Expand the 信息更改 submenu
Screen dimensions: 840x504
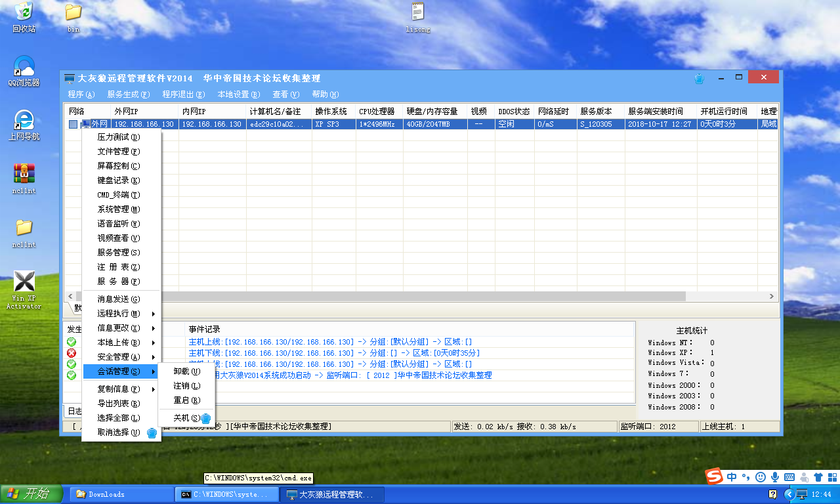pyautogui.click(x=121, y=328)
